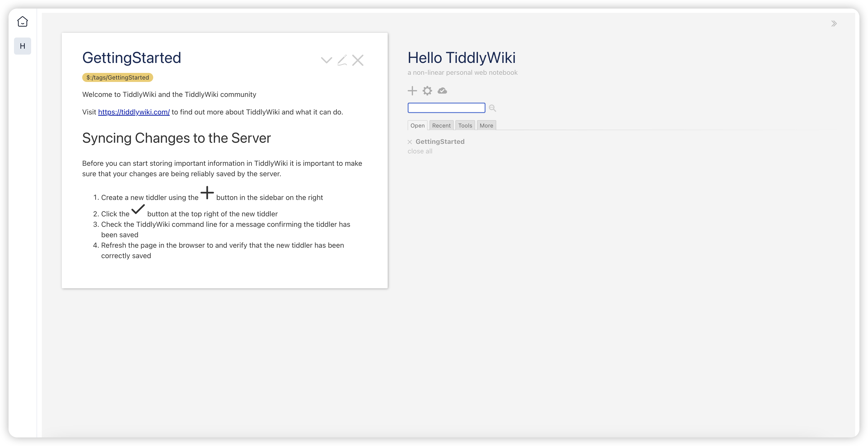
Task: Click the close all link
Action: click(420, 151)
